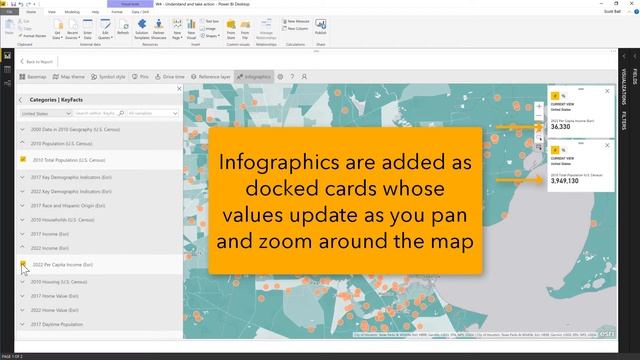This screenshot has width=640, height=360.
Task: Expand 2022 Key Demographic Indicators category
Action: pyautogui.click(x=22, y=191)
